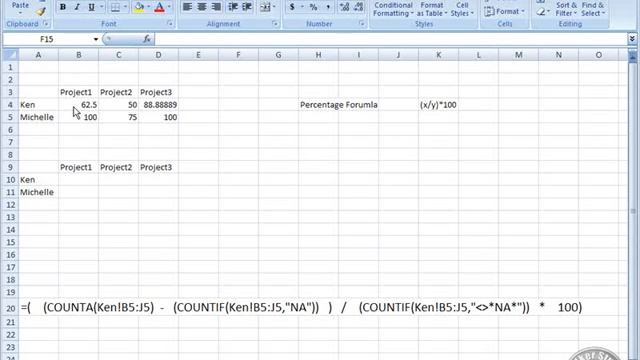Open the Number dialog launcher
This screenshot has width=640, height=360.
coord(361,24)
